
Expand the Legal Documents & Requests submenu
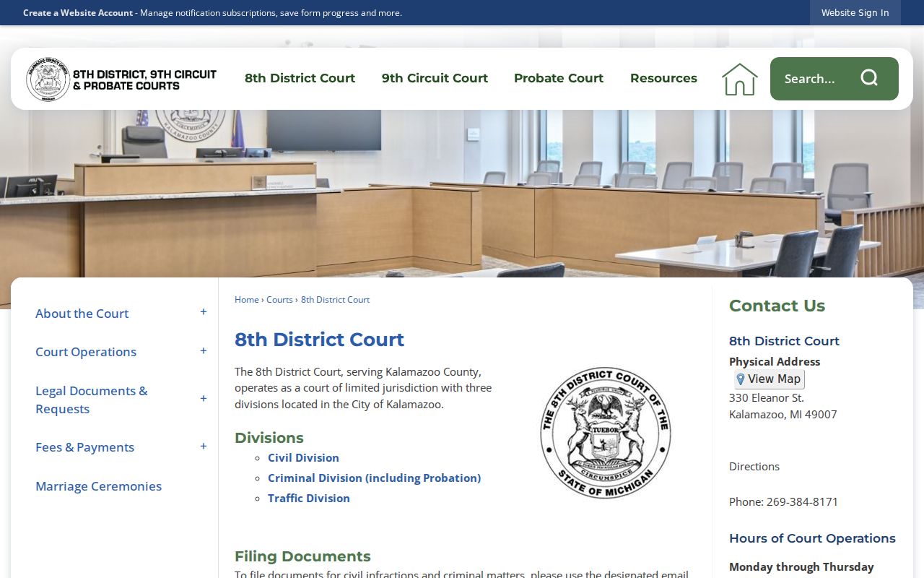204,399
